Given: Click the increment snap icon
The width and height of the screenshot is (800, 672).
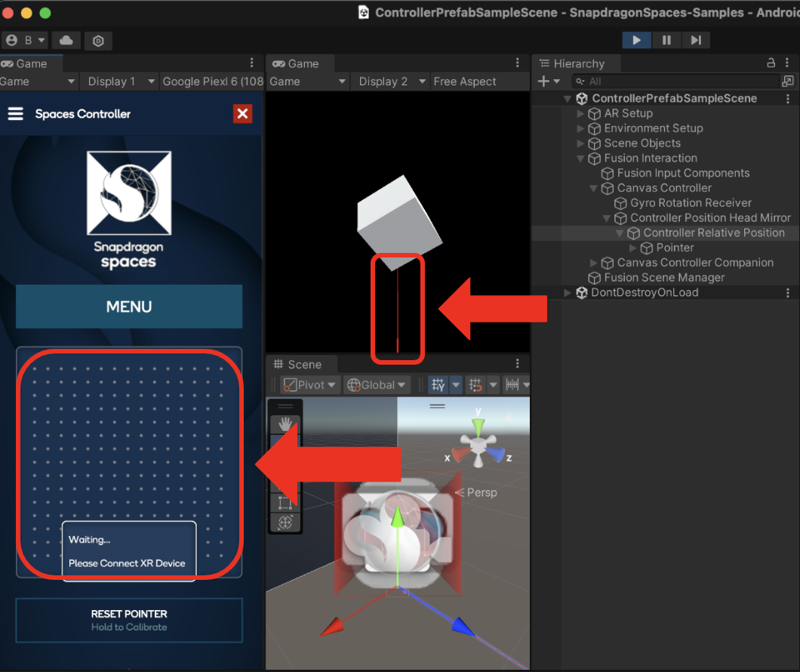Looking at the screenshot, I should (512, 385).
